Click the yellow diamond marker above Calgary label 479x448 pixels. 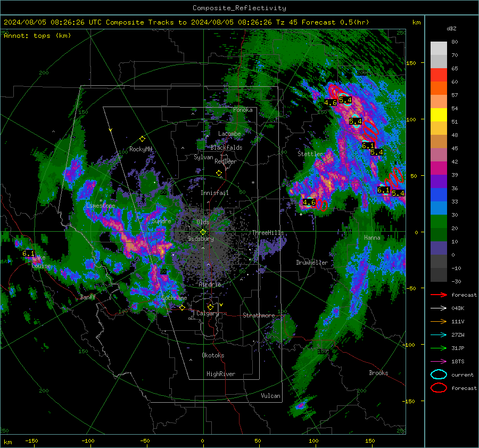tap(210, 307)
